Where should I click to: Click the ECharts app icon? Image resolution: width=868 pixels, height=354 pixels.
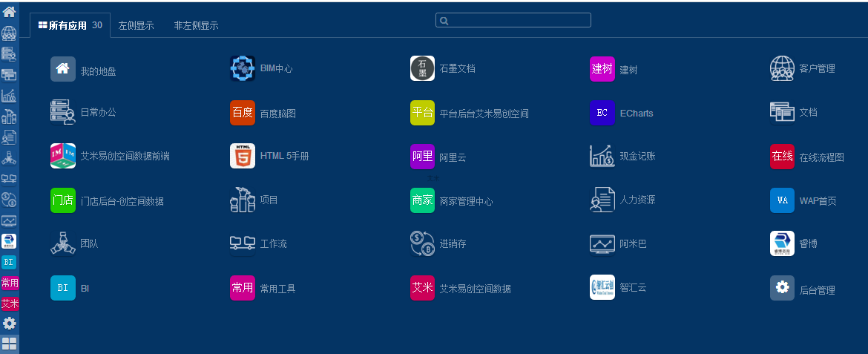click(602, 113)
